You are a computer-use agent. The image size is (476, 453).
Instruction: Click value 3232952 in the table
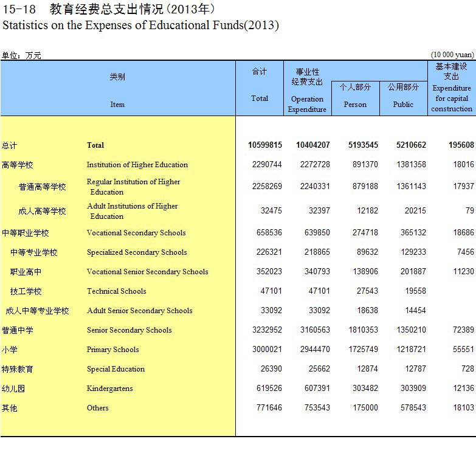267,330
